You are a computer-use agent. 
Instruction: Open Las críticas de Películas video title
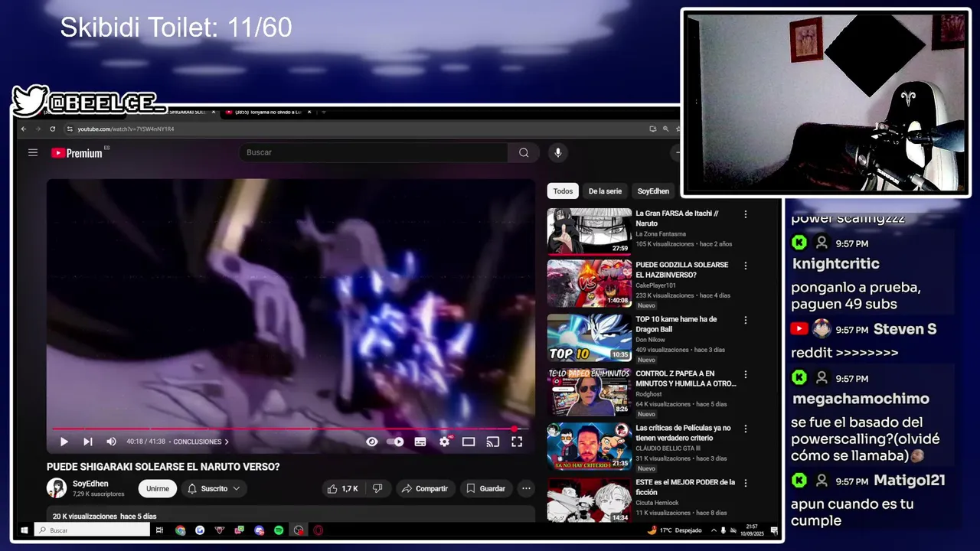coord(684,433)
